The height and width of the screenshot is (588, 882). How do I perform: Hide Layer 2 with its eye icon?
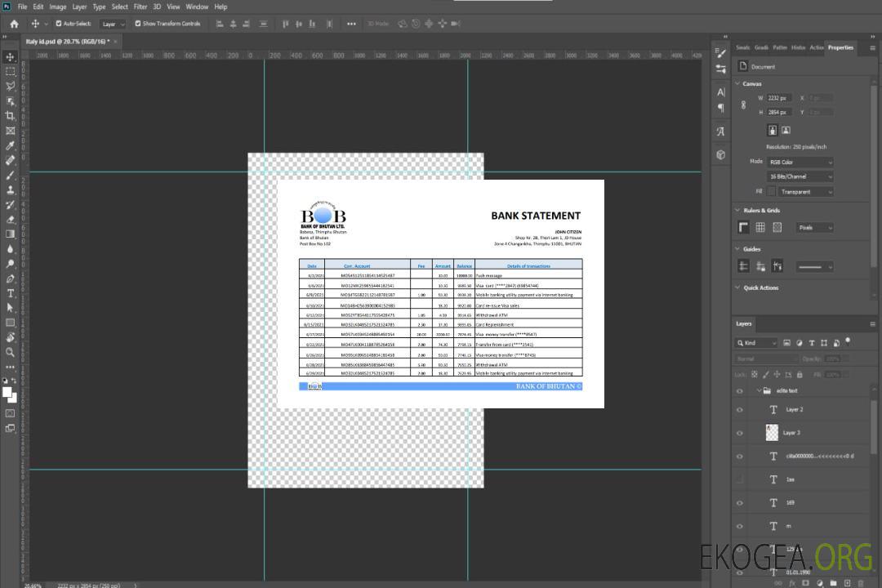pos(740,410)
